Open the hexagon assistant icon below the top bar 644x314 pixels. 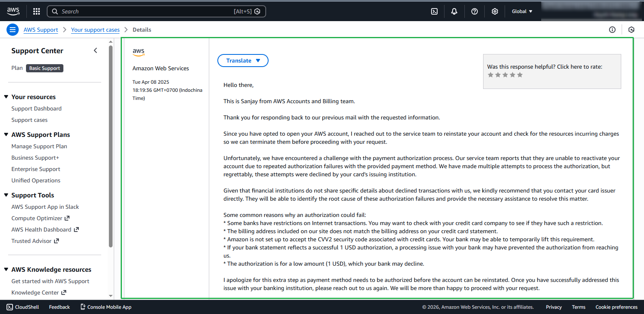coord(631,30)
